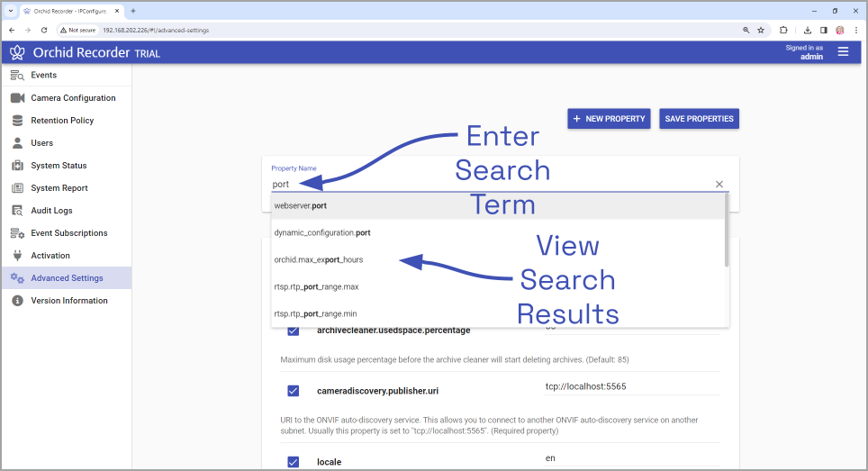Click the Activation plug icon
Image resolution: width=868 pixels, height=471 pixels.
click(17, 256)
